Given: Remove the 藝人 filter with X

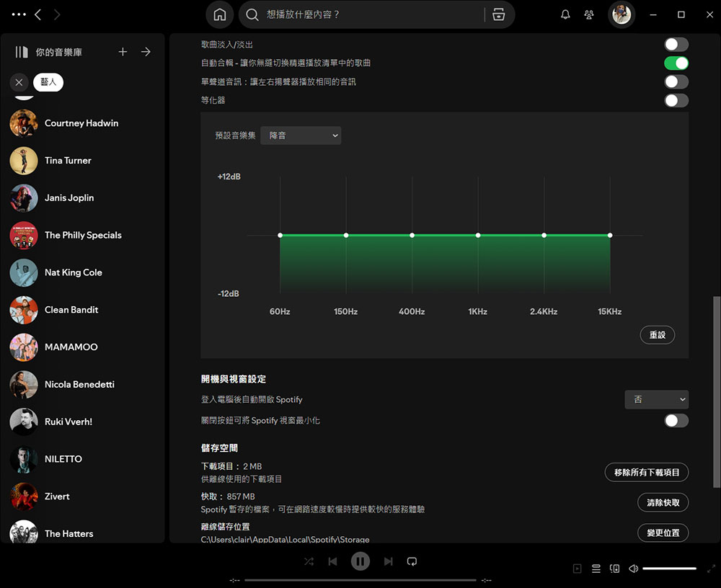Looking at the screenshot, I should pos(19,82).
